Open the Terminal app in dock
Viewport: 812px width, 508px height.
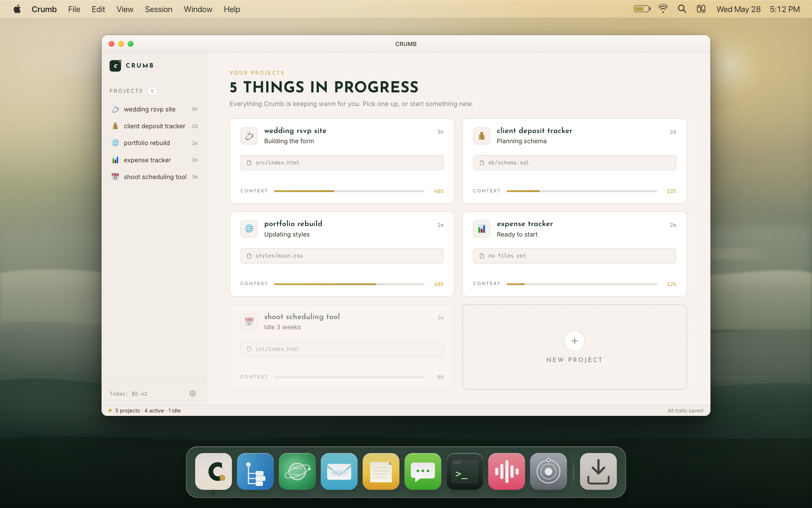click(x=465, y=471)
